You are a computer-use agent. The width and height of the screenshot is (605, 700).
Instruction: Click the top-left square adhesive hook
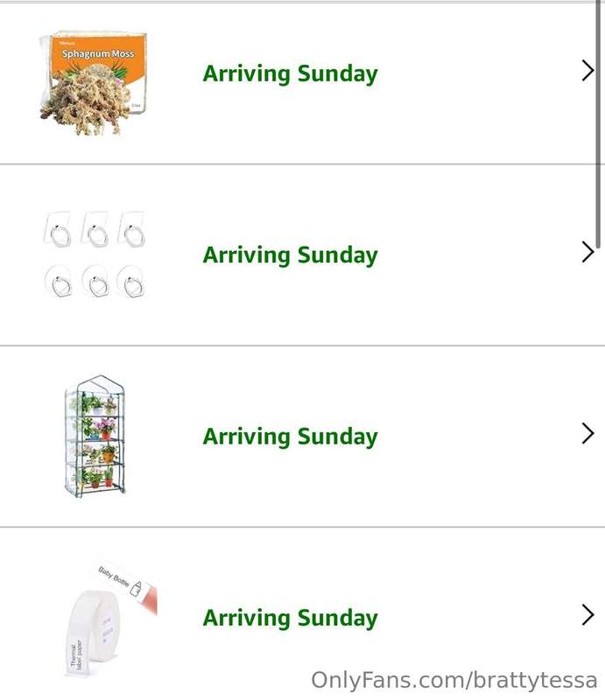[x=59, y=229]
